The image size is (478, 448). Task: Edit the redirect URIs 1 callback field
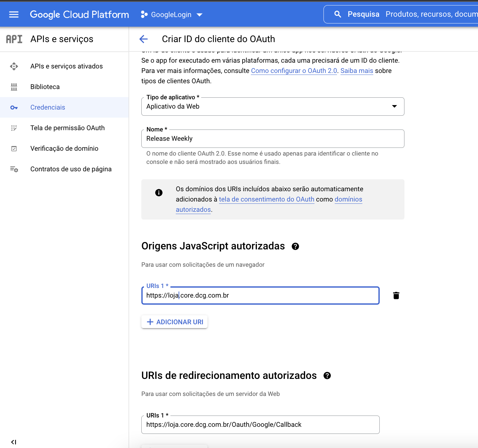(261, 425)
